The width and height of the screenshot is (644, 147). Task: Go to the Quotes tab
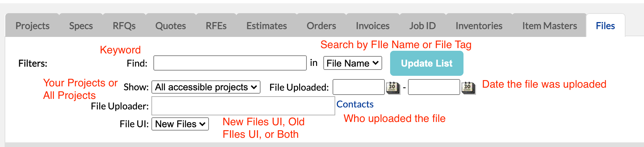[171, 25]
